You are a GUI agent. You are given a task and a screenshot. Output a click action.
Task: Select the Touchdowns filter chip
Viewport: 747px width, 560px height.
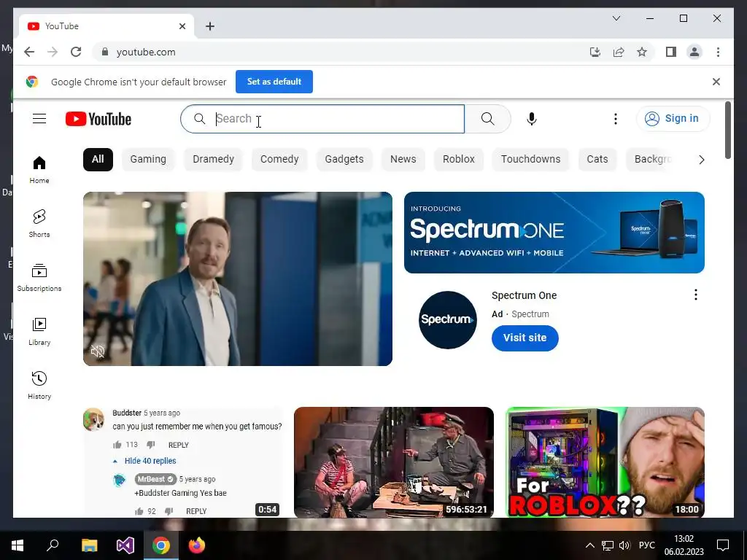531,159
